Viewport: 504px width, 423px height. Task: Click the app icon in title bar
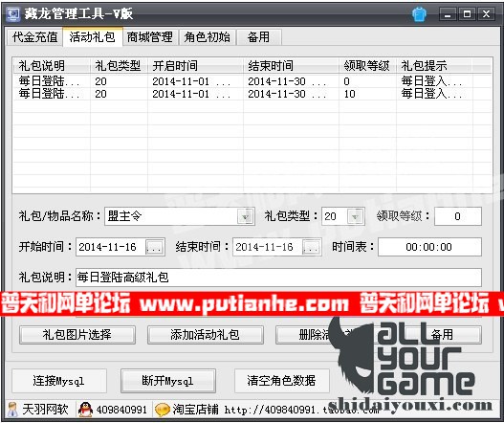tap(13, 13)
